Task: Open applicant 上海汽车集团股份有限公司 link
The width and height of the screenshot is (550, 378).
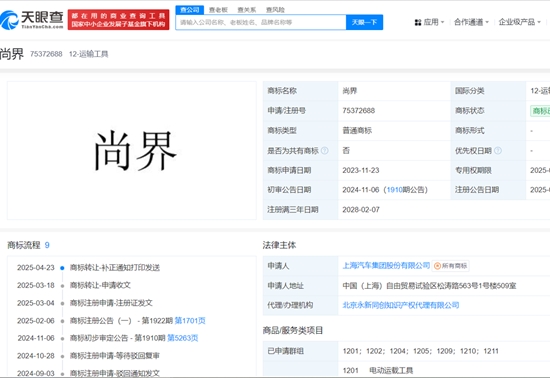Action: tap(386, 266)
